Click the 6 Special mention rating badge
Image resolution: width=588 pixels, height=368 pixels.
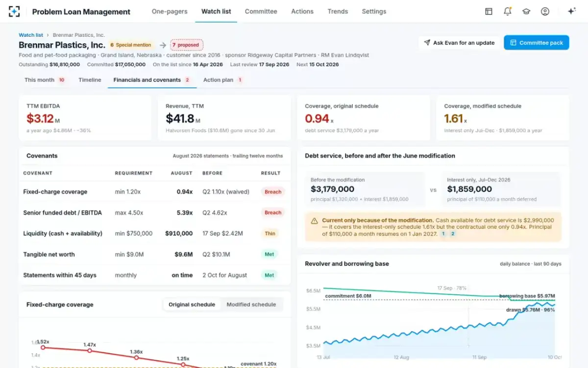click(x=131, y=45)
